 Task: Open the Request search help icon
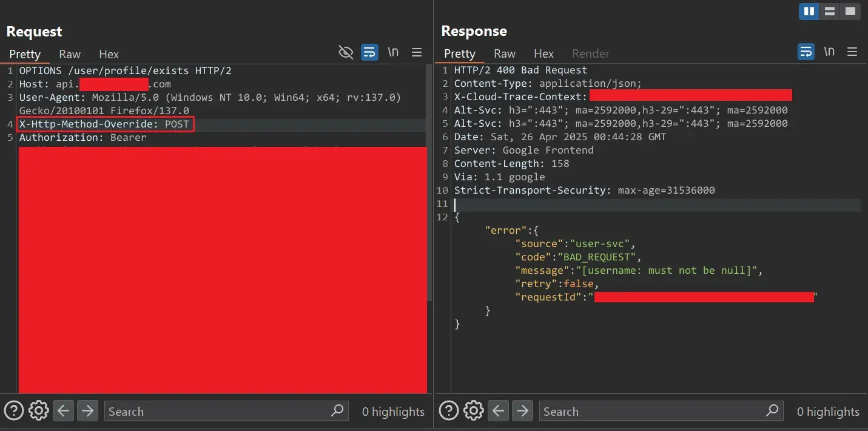14,411
